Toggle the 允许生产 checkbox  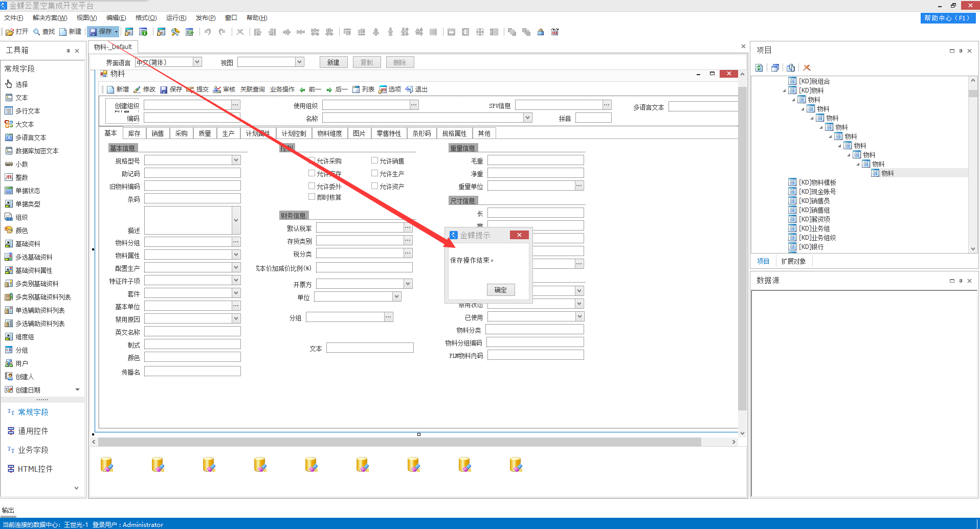pyautogui.click(x=374, y=173)
